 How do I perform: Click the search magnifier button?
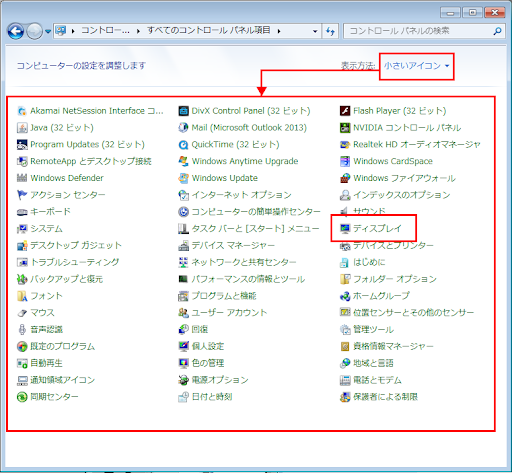(x=497, y=31)
